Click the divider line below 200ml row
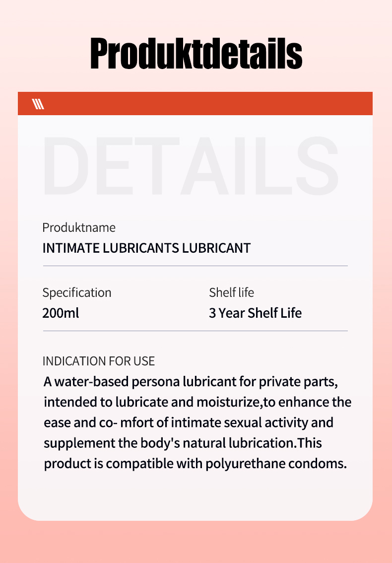This screenshot has height=563, width=392. coord(195,331)
